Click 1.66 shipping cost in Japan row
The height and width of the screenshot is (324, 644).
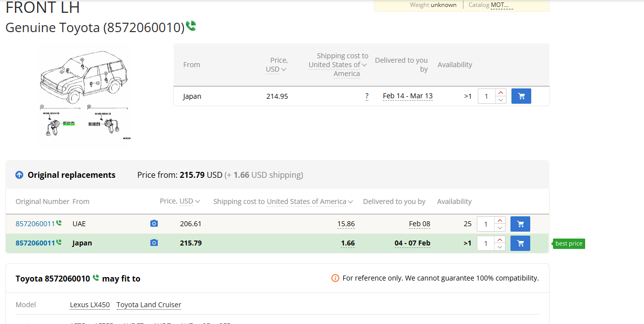(348, 243)
